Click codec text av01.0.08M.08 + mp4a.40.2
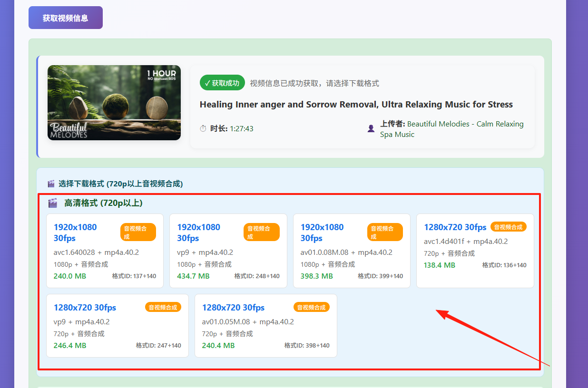 tap(346, 252)
